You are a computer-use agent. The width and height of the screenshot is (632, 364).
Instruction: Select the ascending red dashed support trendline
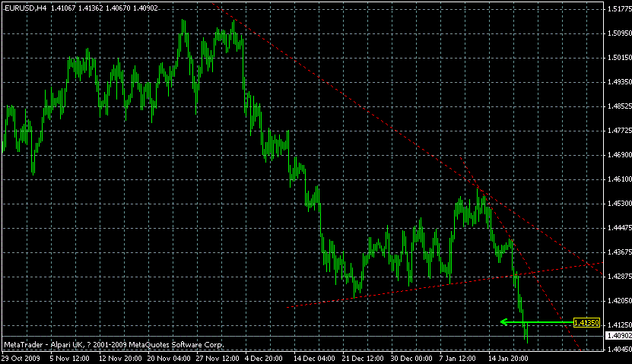pos(445,285)
